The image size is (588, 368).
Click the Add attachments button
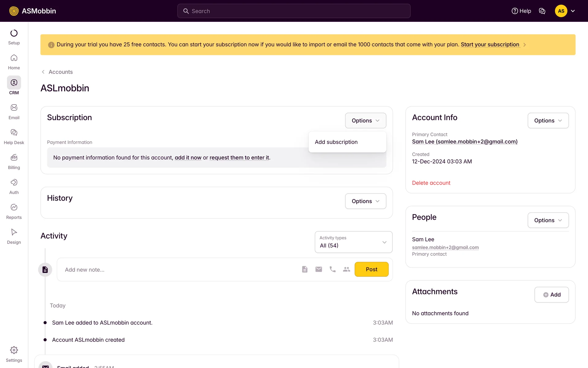[x=552, y=295]
